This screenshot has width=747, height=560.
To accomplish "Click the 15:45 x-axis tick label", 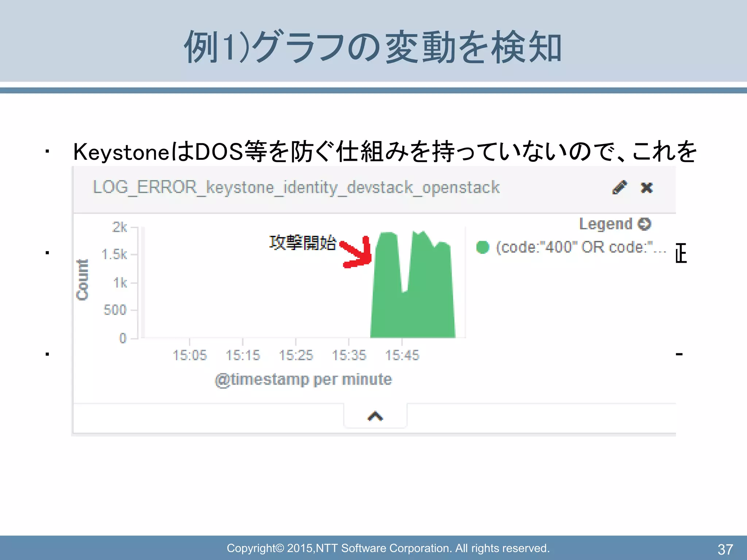I will tap(402, 355).
